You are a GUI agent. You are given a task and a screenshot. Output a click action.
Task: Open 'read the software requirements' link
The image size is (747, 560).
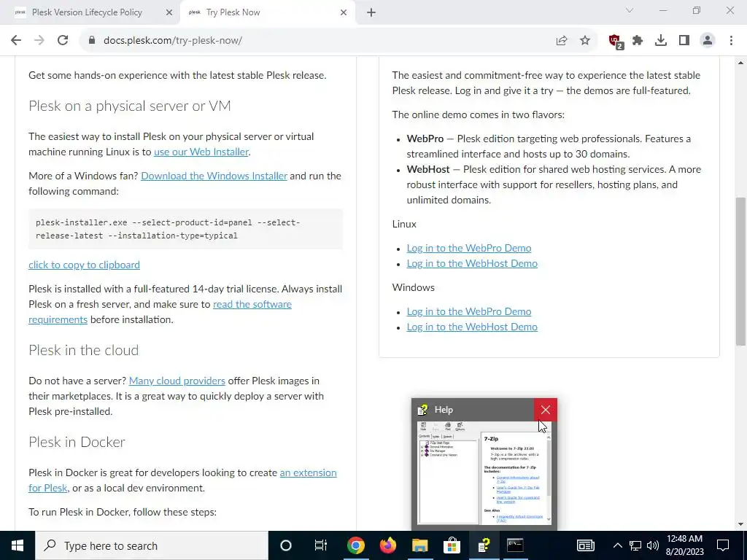coord(252,304)
